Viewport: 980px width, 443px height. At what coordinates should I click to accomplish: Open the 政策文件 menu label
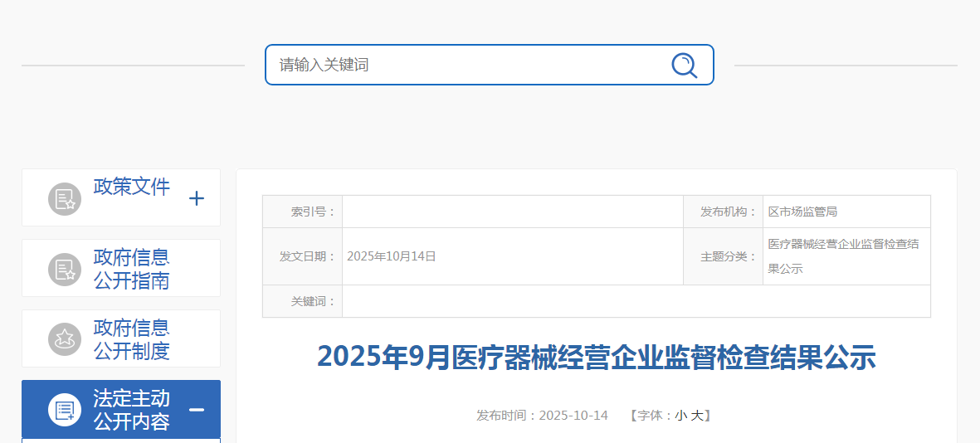pos(131,187)
